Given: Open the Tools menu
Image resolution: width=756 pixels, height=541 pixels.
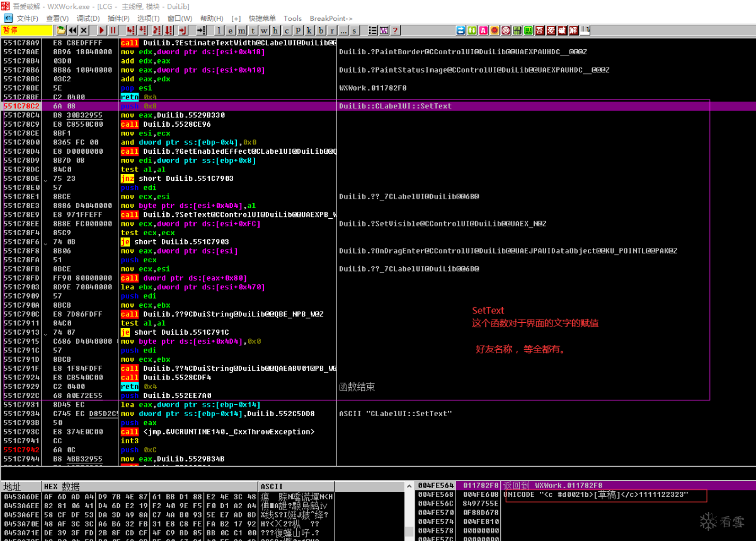Looking at the screenshot, I should coord(292,18).
